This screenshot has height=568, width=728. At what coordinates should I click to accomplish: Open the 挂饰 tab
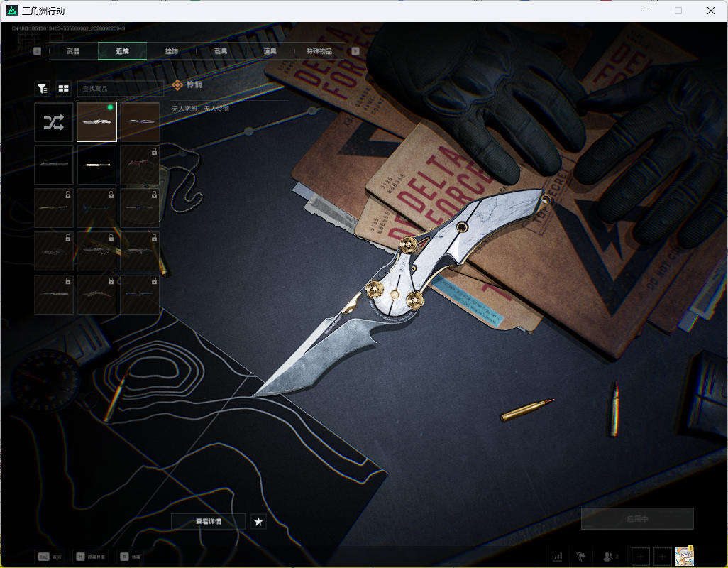(x=172, y=51)
